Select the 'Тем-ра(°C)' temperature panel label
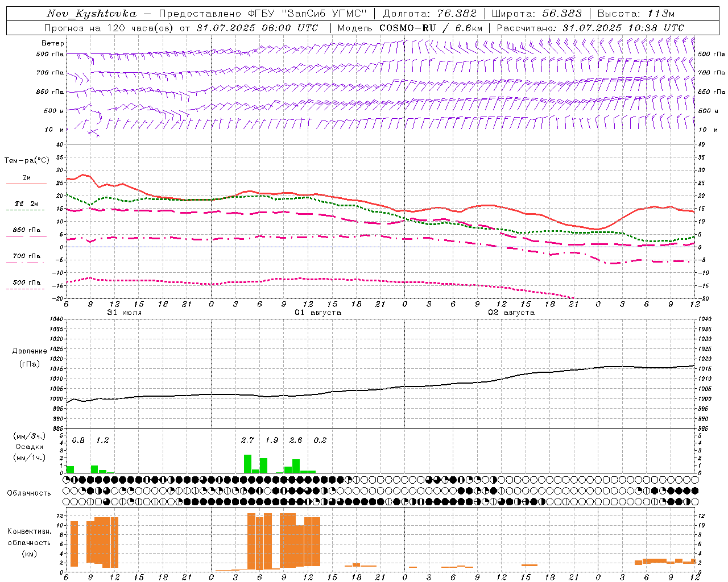 27,161
